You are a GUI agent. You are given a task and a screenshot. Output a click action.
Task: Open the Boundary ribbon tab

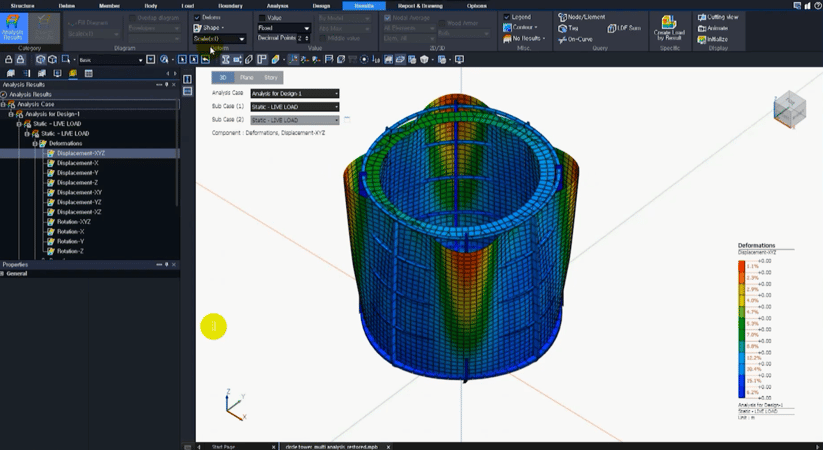230,5
